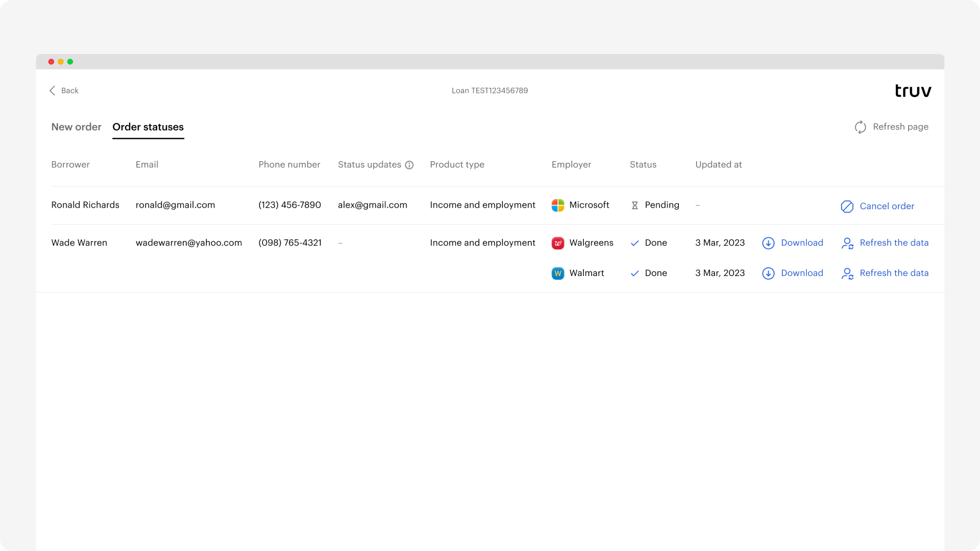Click the refresh page circular arrows icon
Viewport: 980px width, 551px height.
(860, 127)
